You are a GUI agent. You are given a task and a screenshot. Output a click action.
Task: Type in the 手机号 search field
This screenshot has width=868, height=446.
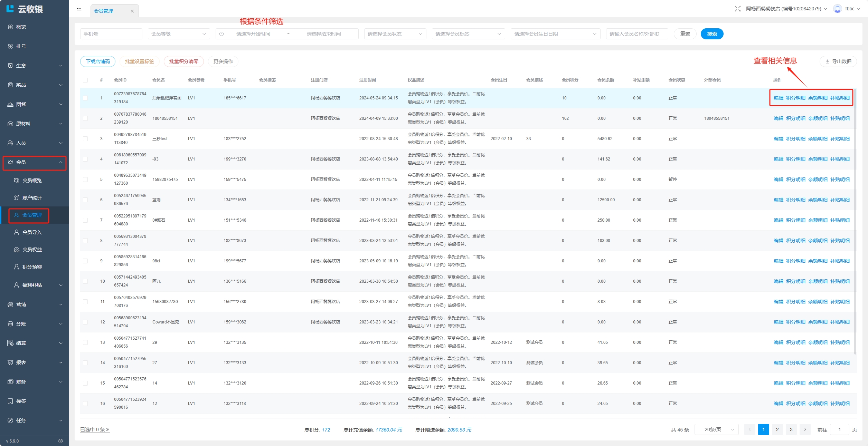pyautogui.click(x=111, y=34)
